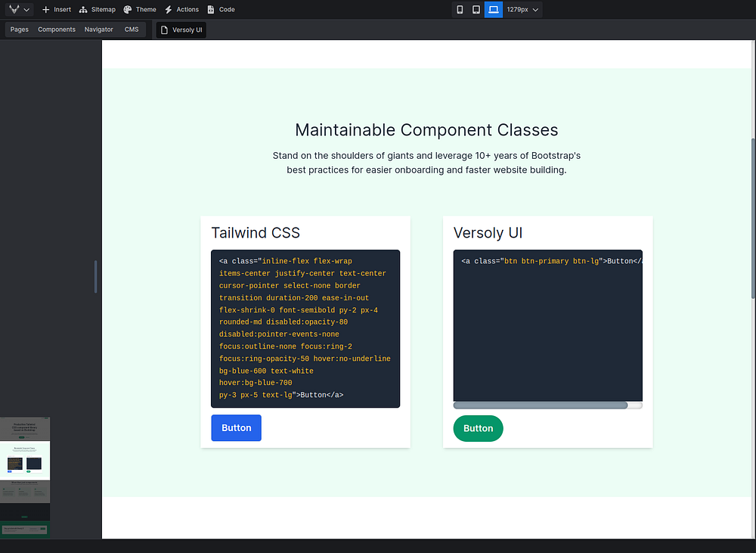Click the green Button under Versoly UI
This screenshot has width=756, height=553.
click(x=479, y=428)
